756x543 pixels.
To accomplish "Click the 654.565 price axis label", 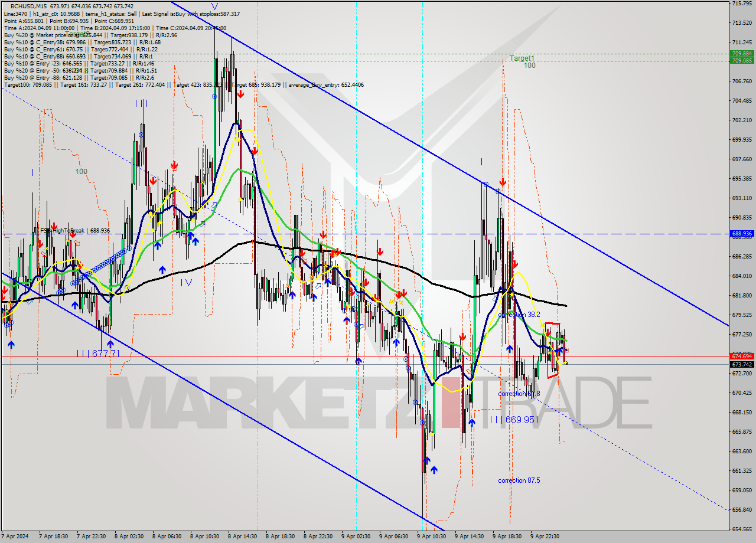I will point(742,529).
